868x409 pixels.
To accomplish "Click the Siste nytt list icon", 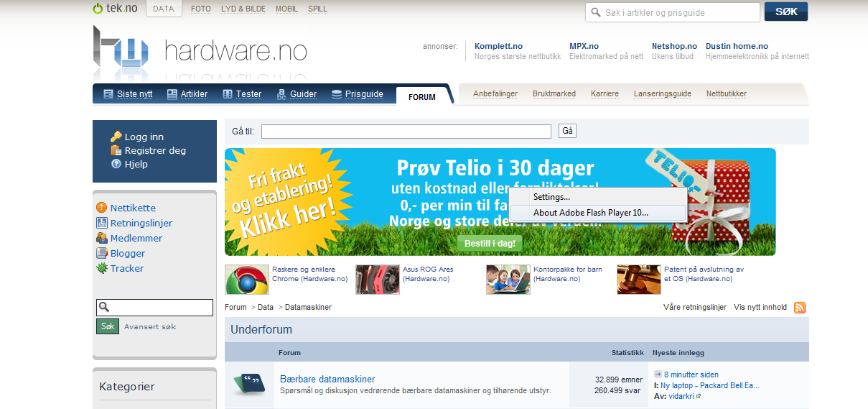I will point(108,94).
